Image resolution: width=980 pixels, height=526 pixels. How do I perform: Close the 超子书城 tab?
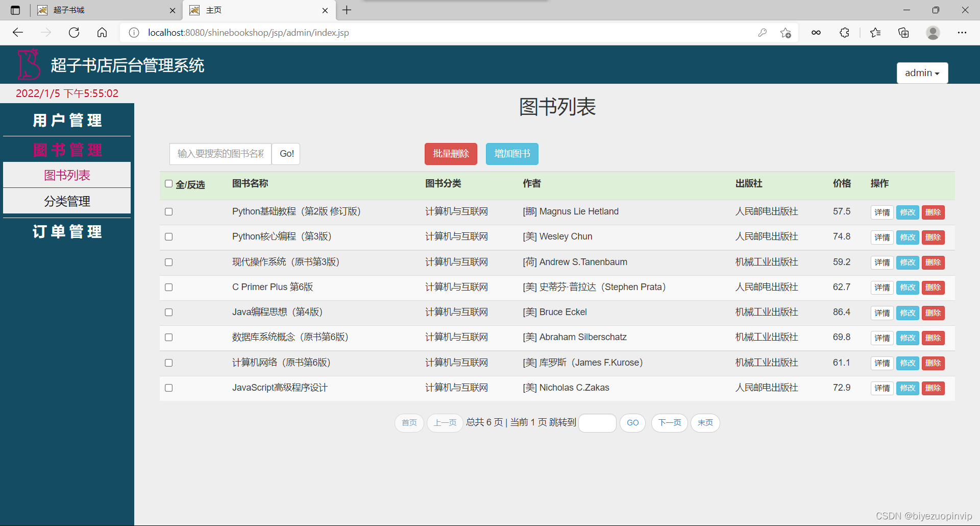click(173, 10)
